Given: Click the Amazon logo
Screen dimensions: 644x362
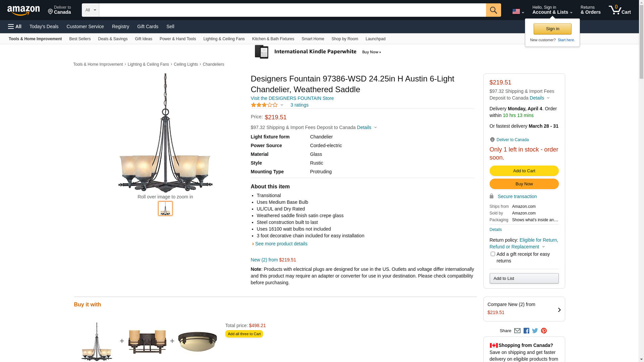Looking at the screenshot, I should pos(23,11).
